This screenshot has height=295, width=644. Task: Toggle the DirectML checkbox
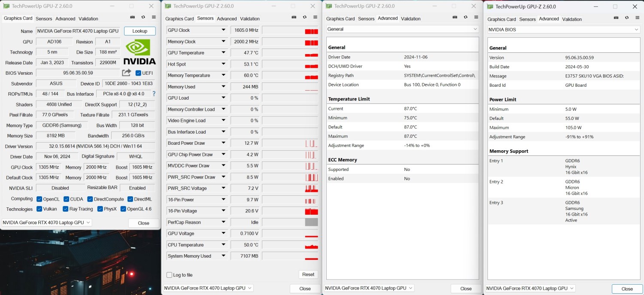(130, 199)
